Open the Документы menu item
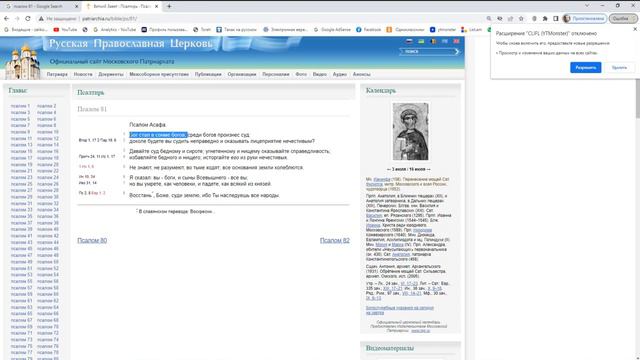This screenshot has width=640, height=360. [111, 74]
